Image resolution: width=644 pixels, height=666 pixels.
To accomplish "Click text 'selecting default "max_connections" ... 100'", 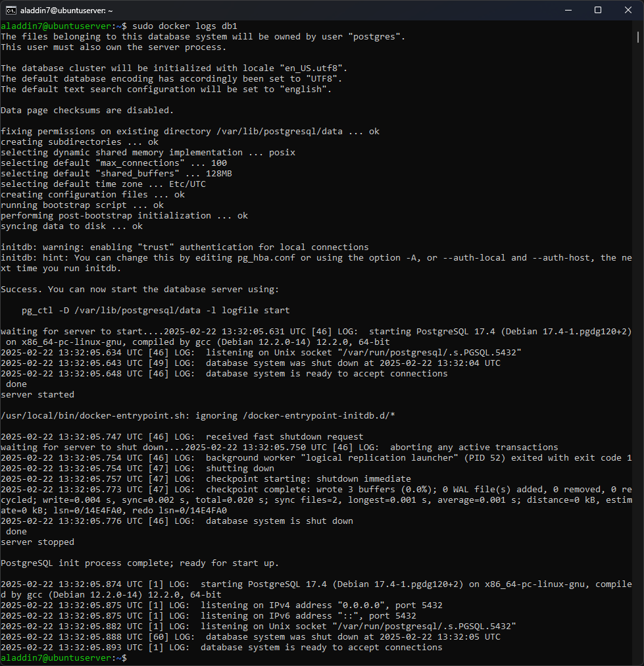I will coord(114,163).
